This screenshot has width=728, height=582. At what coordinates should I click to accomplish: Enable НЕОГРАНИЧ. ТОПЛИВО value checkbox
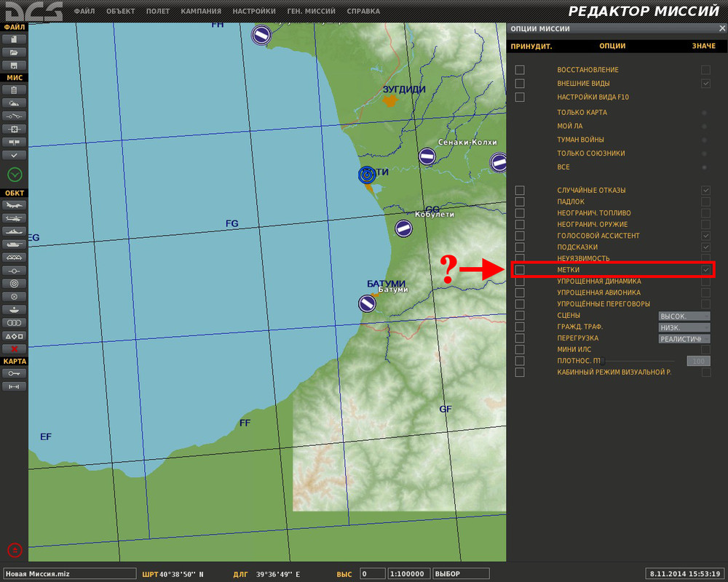pos(705,213)
